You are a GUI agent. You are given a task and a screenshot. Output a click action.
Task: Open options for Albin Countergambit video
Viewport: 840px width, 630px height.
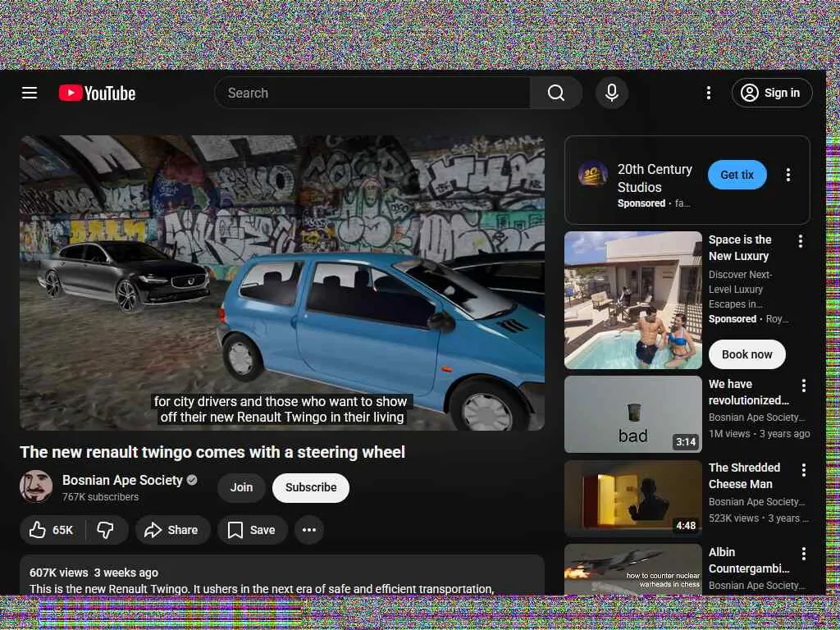(804, 554)
